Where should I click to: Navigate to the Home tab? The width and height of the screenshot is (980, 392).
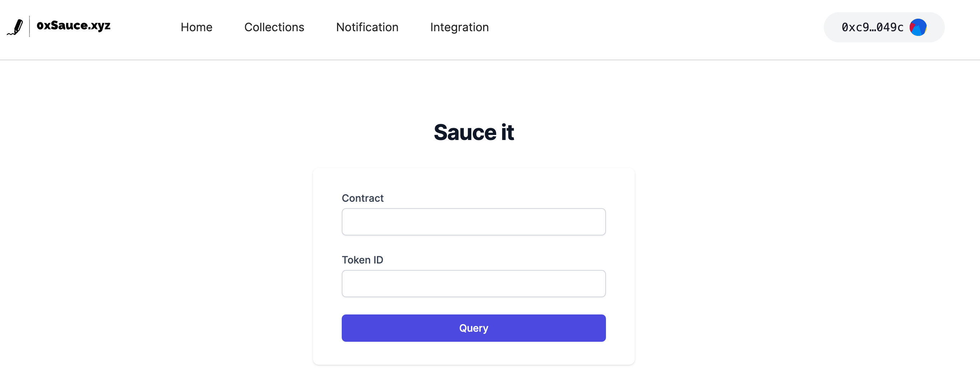click(x=196, y=27)
